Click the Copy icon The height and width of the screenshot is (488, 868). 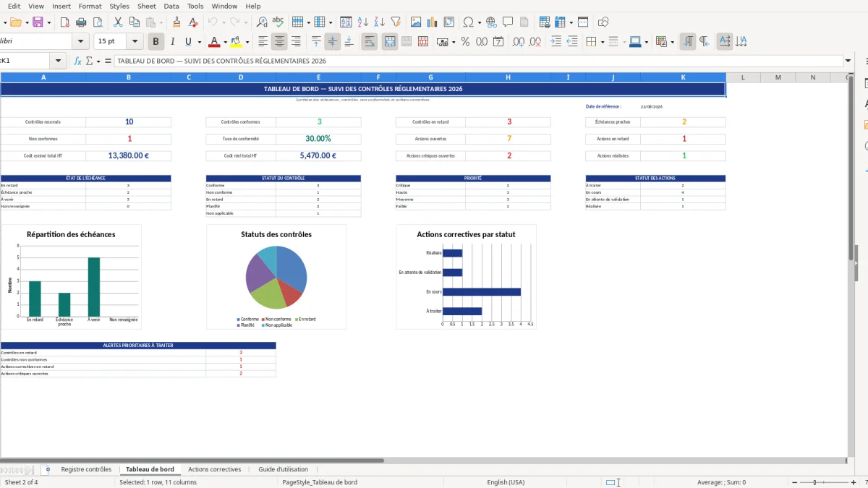[135, 22]
